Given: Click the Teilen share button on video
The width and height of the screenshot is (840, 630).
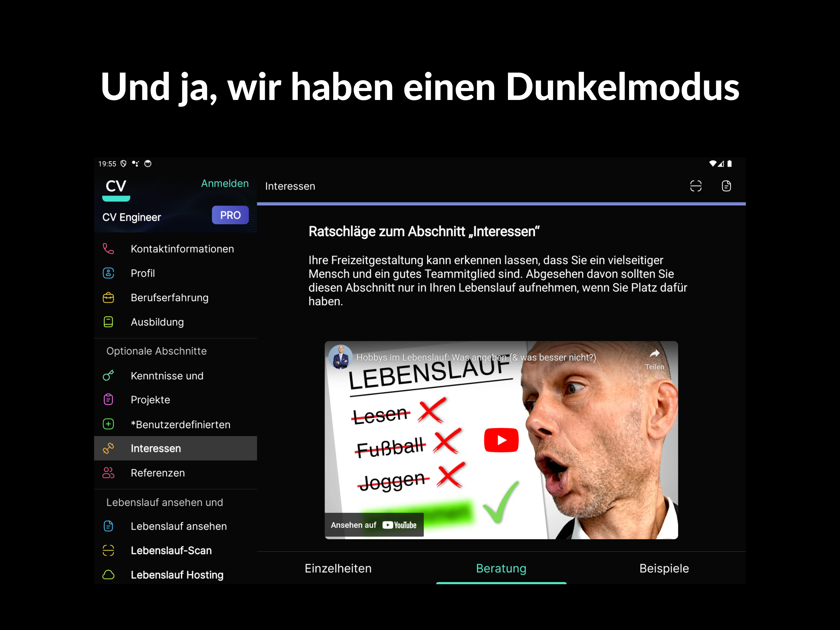Looking at the screenshot, I should [x=654, y=359].
